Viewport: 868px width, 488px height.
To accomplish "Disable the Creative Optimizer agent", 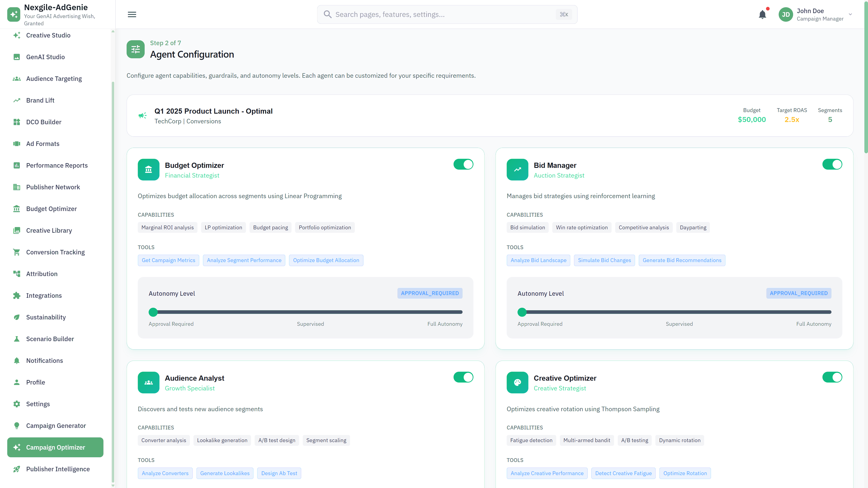I will [x=832, y=377].
